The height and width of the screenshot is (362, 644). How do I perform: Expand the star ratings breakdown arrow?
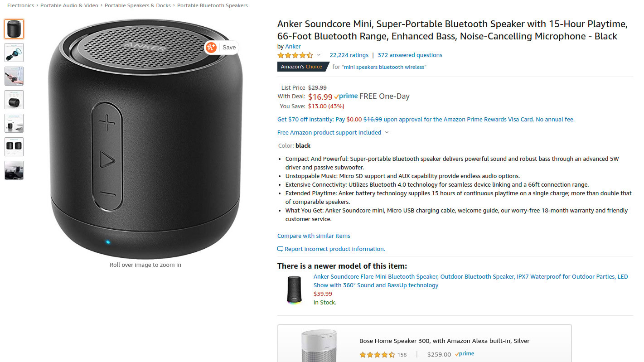(319, 55)
